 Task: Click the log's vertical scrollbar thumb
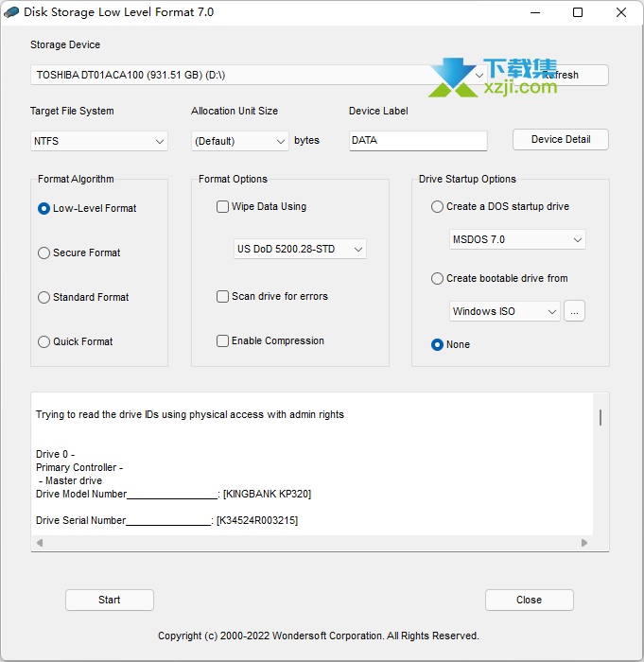pos(600,418)
